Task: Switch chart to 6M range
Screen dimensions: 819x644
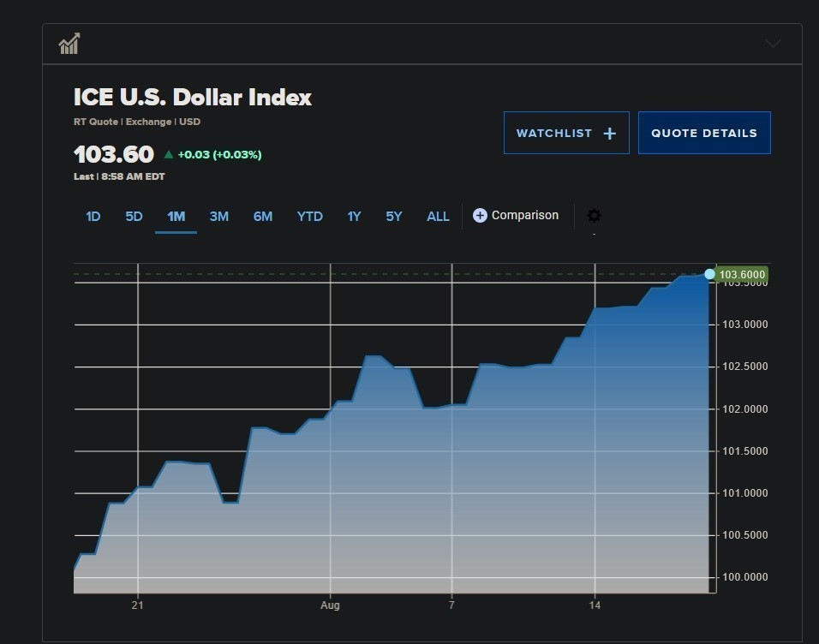Action: pyautogui.click(x=262, y=217)
